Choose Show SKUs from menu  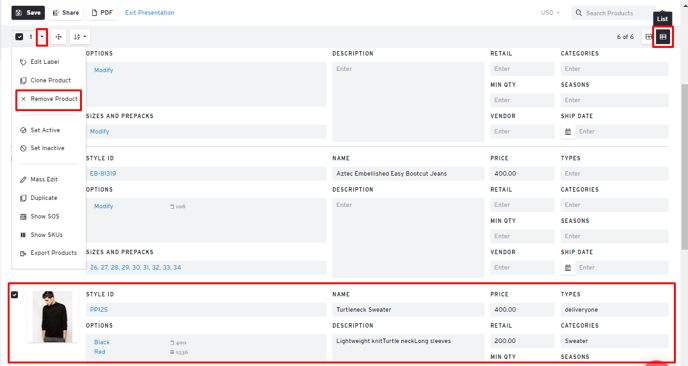(47, 235)
